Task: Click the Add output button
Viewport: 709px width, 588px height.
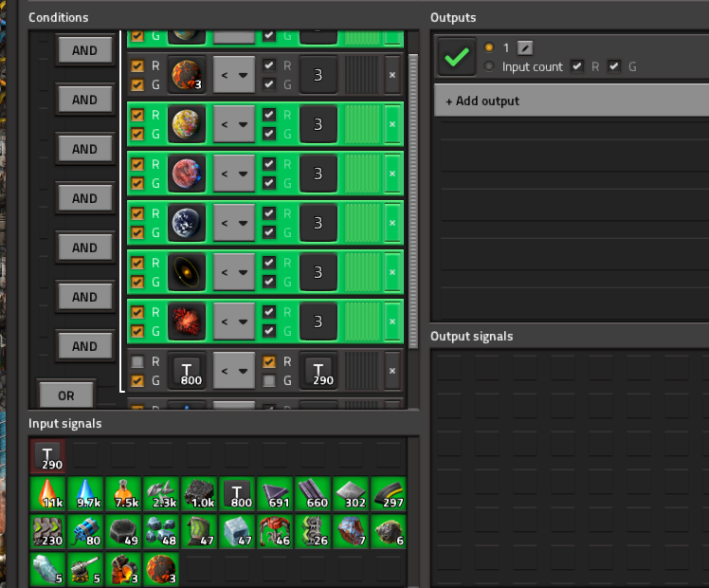Action: click(572, 101)
